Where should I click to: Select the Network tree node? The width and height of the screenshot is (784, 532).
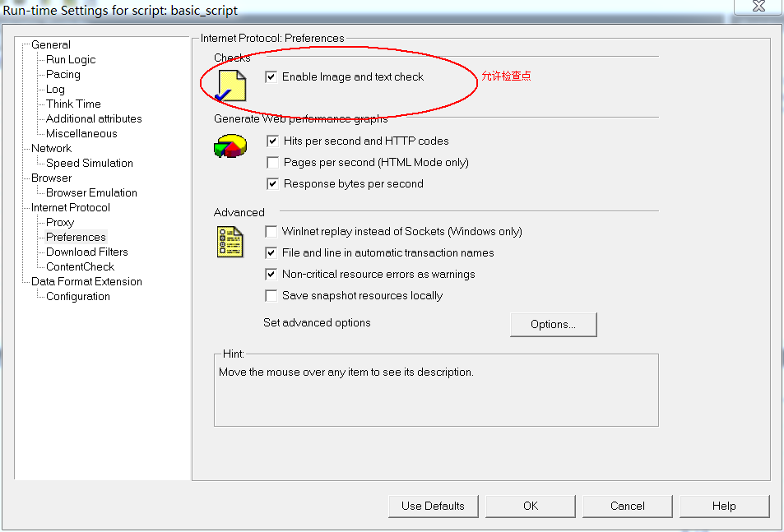[x=52, y=148]
